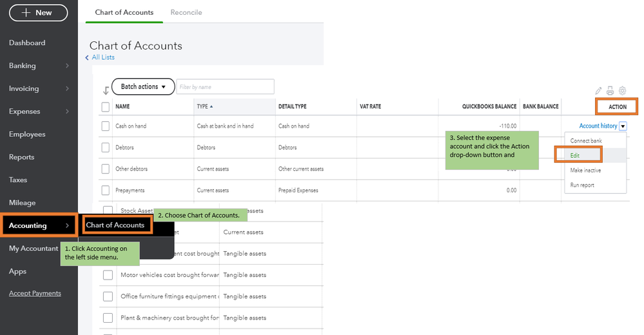
Task: Click the Filter by name field
Action: tap(225, 86)
